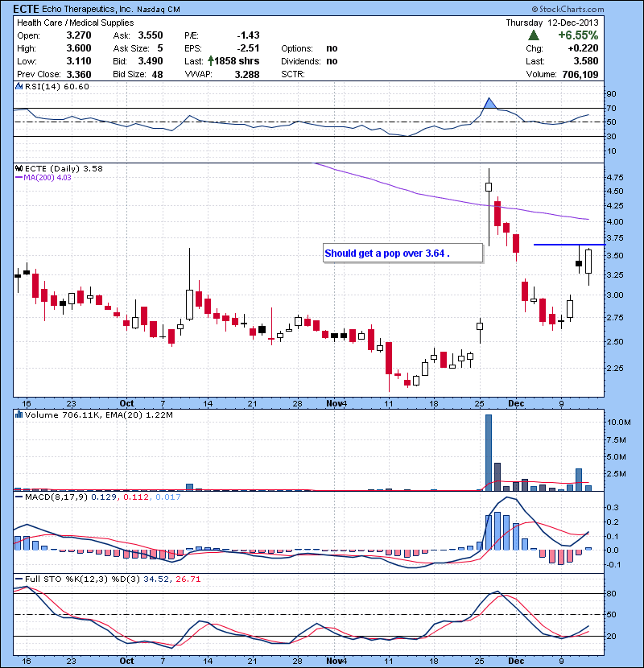Click the Open value 3.270
Viewport: 644px width, 668px height.
(x=79, y=35)
